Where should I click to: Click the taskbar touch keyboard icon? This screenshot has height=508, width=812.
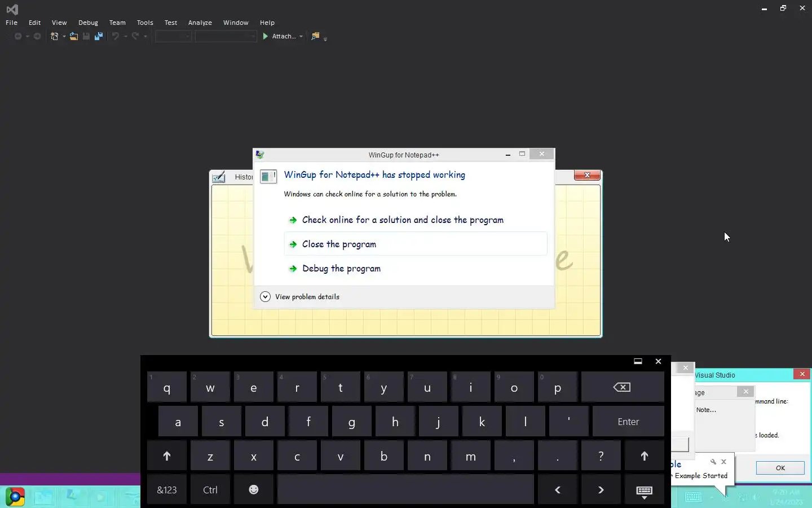[x=693, y=497]
